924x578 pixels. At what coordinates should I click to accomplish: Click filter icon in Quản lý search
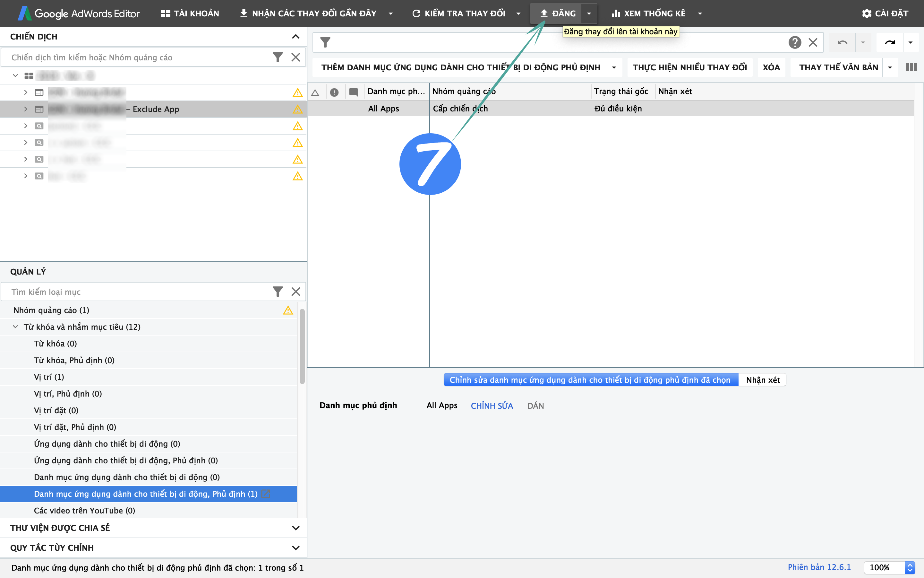pos(278,292)
